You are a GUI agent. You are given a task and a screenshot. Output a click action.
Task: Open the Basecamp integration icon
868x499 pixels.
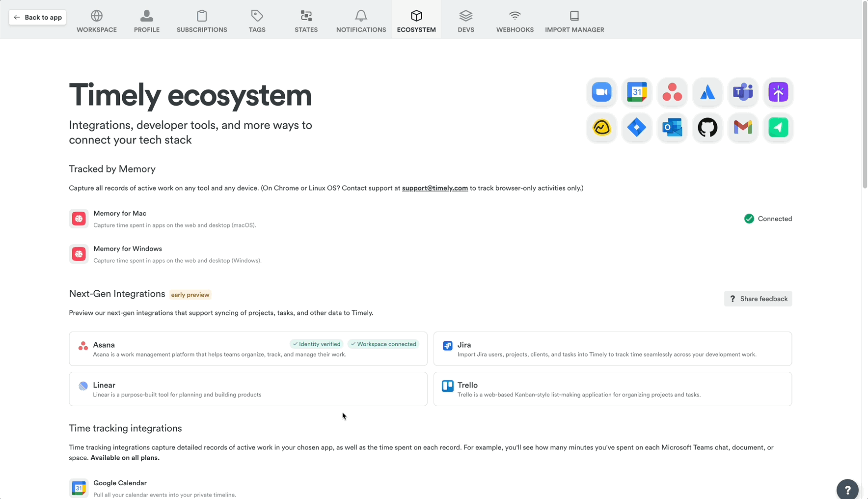601,128
